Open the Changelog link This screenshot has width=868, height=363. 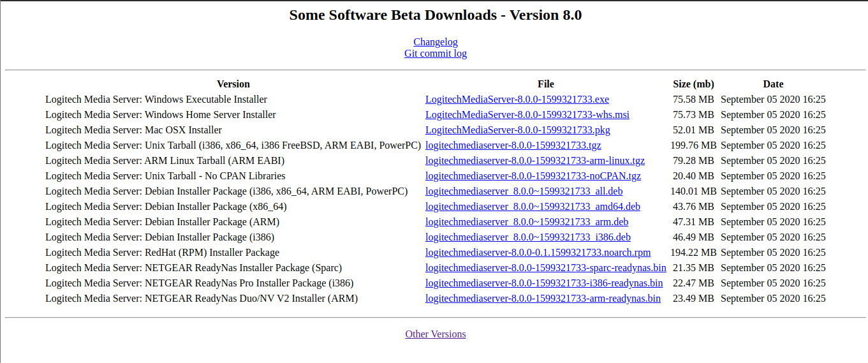[x=436, y=42]
